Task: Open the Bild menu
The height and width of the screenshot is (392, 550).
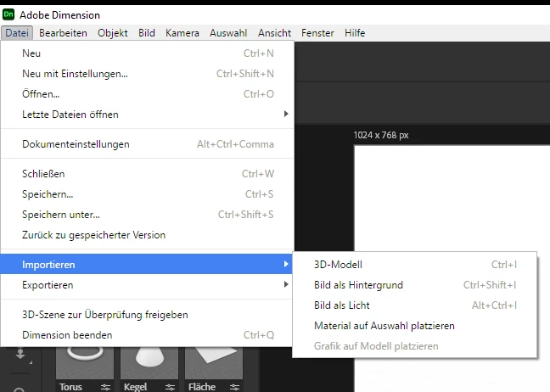Action: (147, 33)
